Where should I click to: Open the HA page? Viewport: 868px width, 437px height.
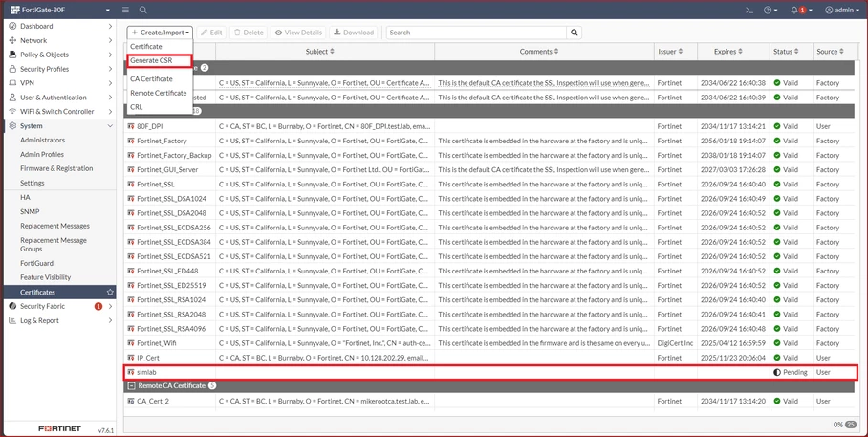(x=25, y=197)
